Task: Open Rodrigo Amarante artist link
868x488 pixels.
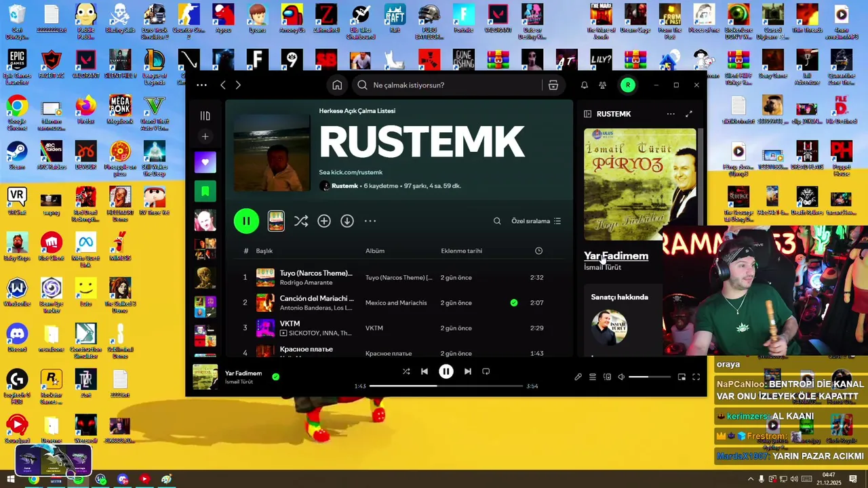Action: coord(306,283)
